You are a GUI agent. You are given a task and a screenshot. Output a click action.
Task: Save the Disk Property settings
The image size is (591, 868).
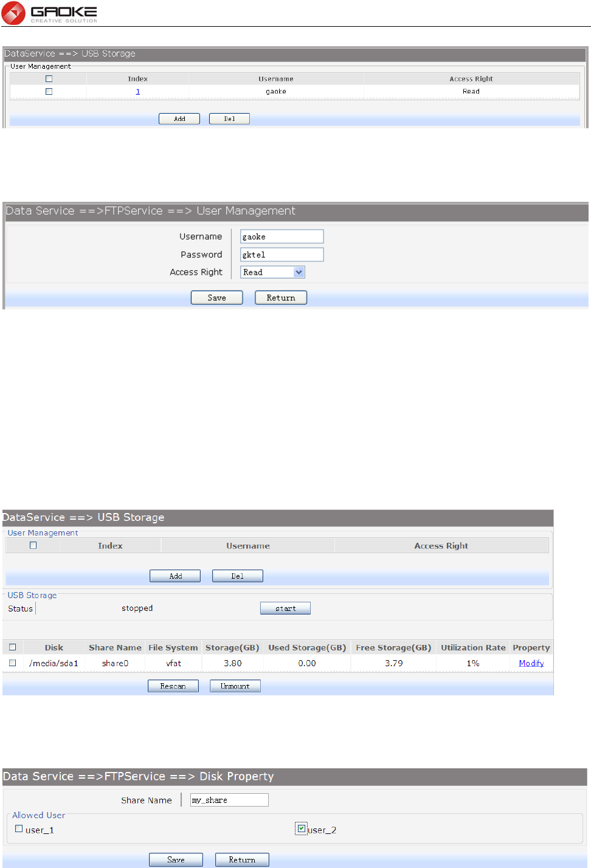pyautogui.click(x=176, y=859)
